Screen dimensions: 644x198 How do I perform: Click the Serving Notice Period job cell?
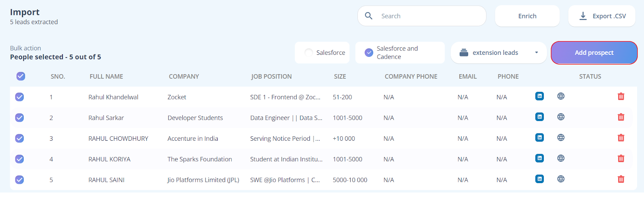pyautogui.click(x=285, y=138)
